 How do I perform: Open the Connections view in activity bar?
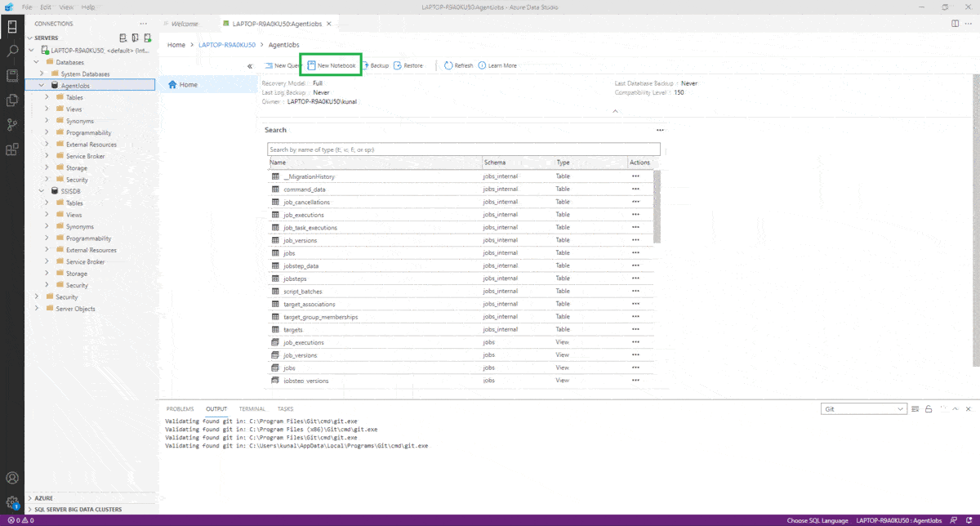coord(12,26)
